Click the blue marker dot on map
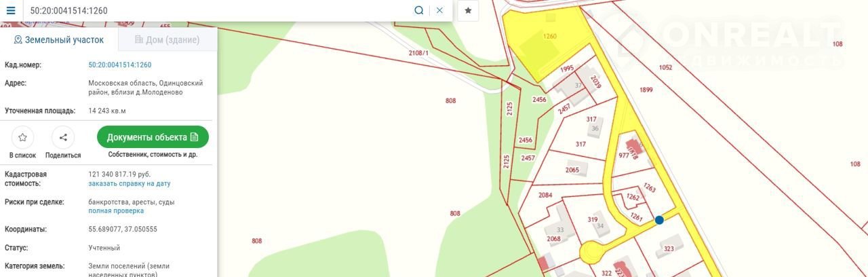868x277 pixels. pyautogui.click(x=659, y=220)
